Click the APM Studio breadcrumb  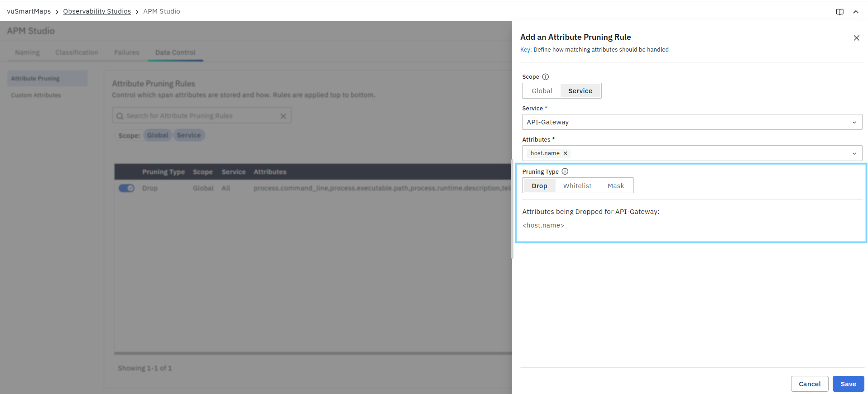coord(162,11)
